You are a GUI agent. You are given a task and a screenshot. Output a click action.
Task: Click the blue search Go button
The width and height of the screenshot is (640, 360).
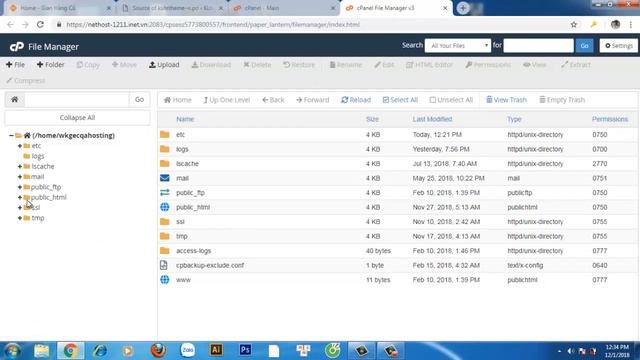(x=584, y=46)
